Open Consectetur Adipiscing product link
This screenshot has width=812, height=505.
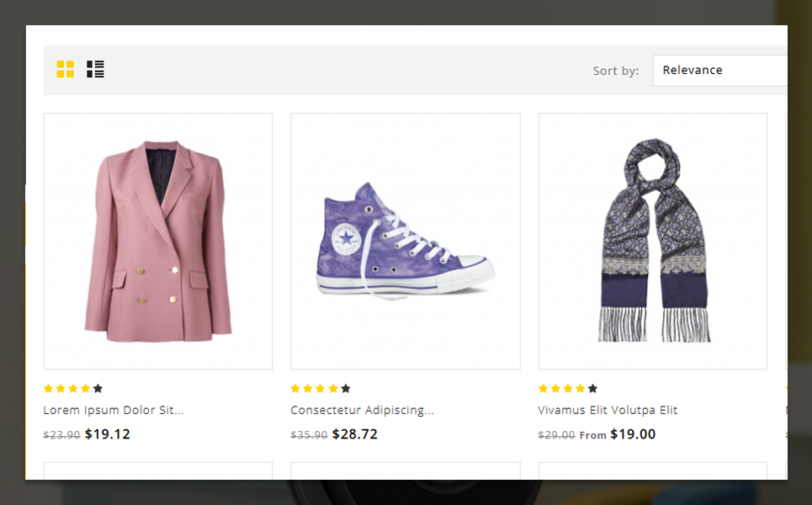[x=362, y=410]
